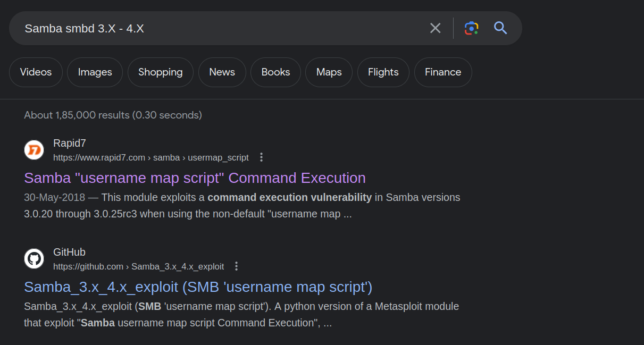
Task: Click the github.com Samba_3.x_4.x_exploit URL
Action: point(139,266)
